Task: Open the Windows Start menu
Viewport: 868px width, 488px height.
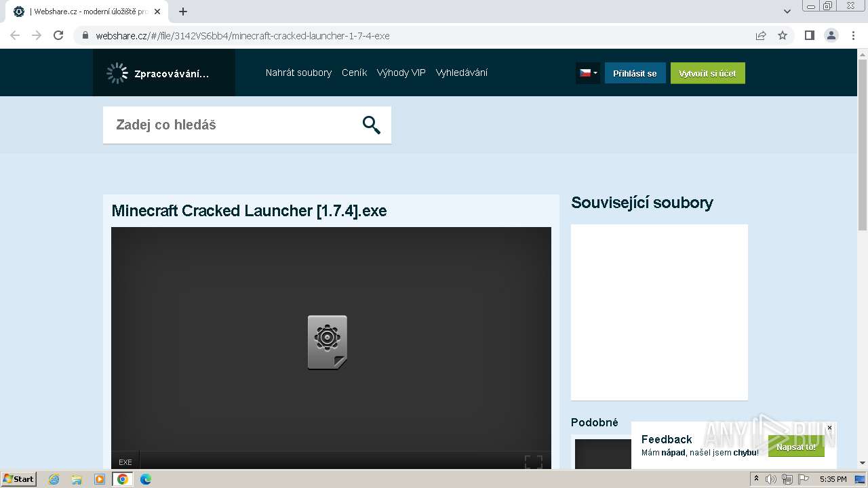Action: [x=19, y=479]
